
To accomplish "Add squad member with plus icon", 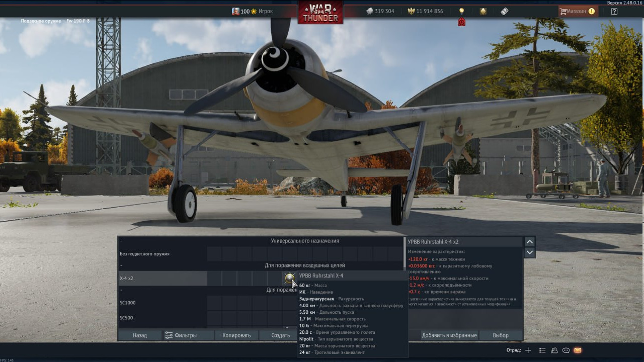I will click(528, 350).
